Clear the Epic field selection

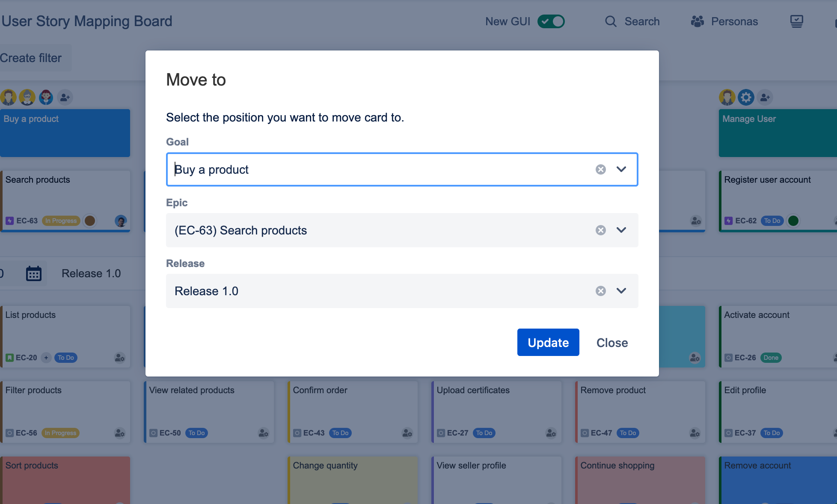pyautogui.click(x=601, y=230)
